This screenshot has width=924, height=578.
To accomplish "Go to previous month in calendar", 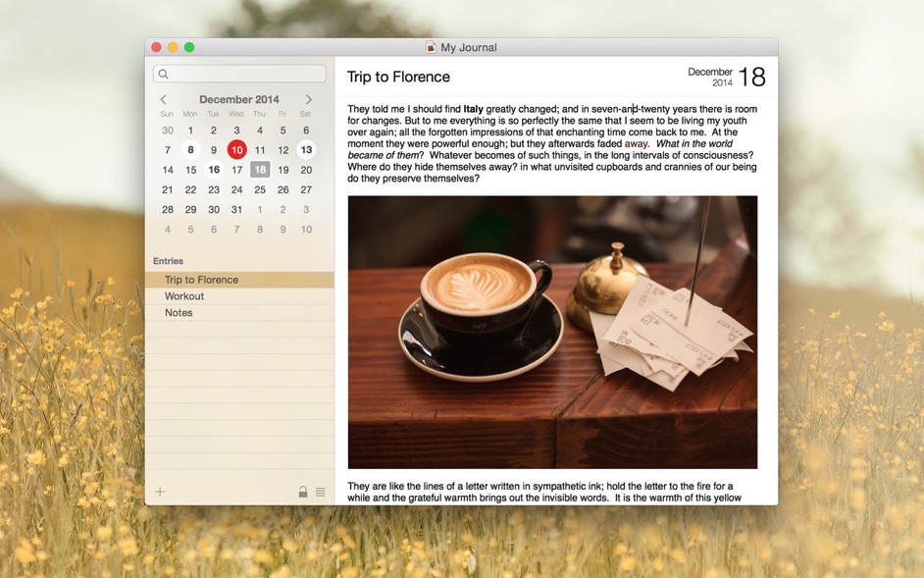I will [163, 100].
